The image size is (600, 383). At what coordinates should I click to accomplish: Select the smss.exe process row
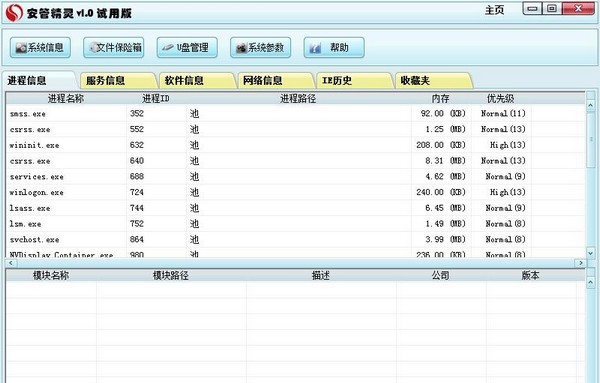pyautogui.click(x=295, y=114)
